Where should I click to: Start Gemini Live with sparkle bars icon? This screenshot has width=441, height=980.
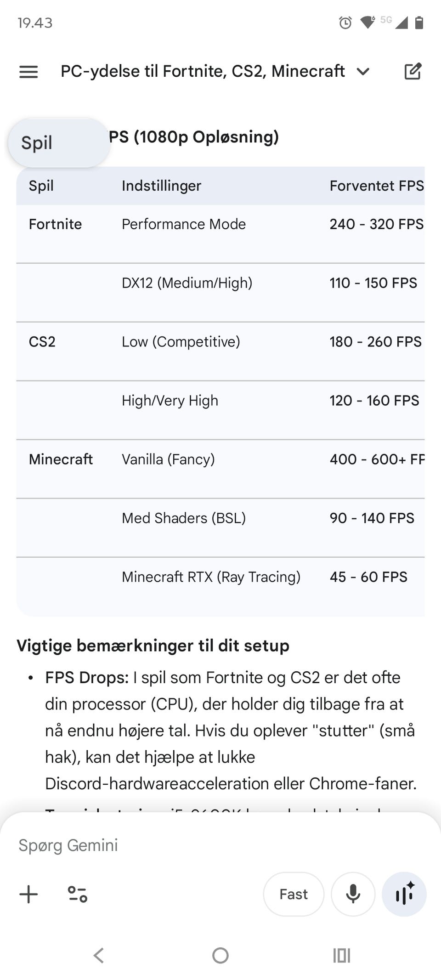click(x=404, y=894)
